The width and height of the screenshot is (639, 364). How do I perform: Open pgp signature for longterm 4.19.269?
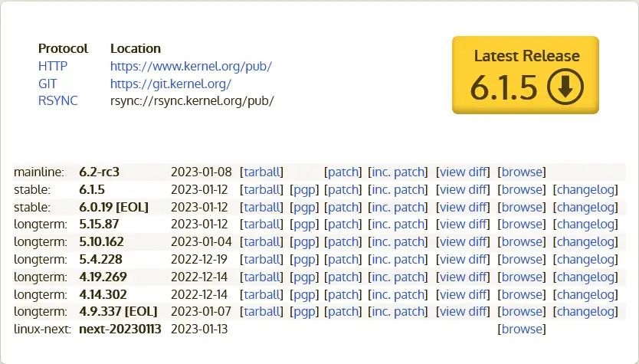pos(304,277)
